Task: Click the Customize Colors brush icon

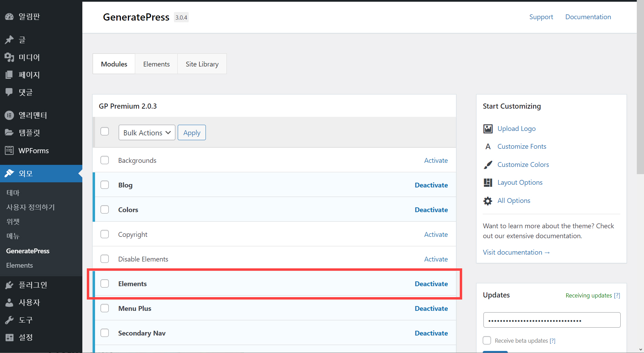Action: click(x=488, y=165)
